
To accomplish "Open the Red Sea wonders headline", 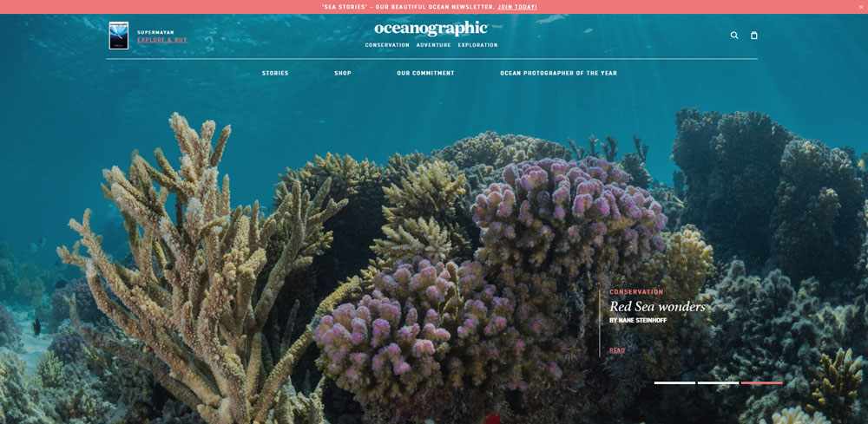I will point(658,306).
